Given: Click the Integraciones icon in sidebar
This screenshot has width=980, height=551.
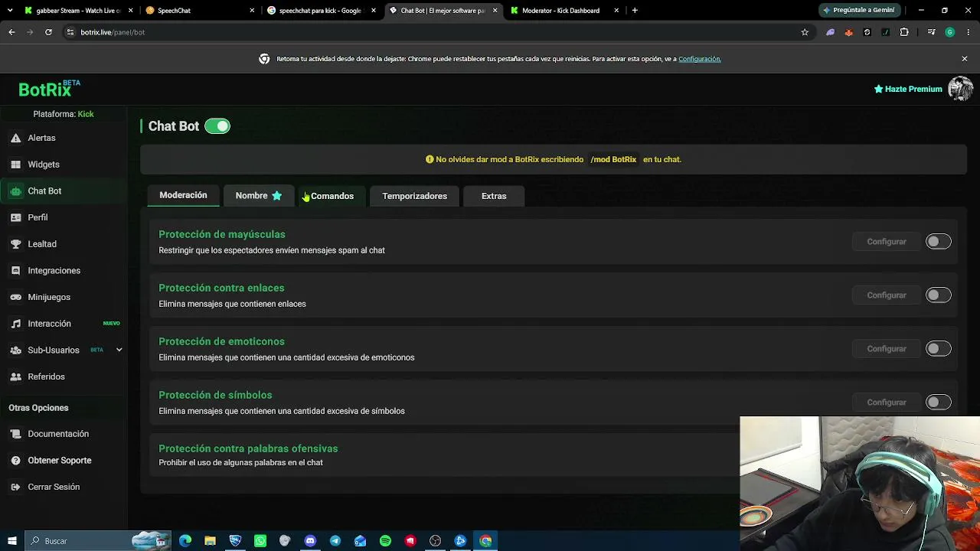Looking at the screenshot, I should tap(15, 271).
